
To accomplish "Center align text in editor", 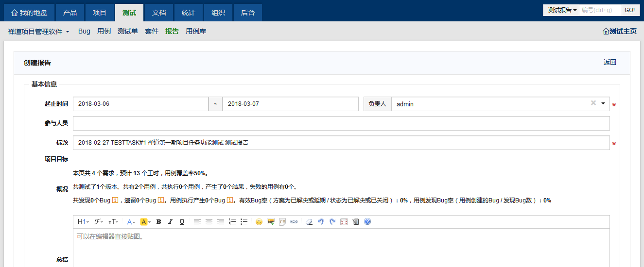I will point(209,222).
